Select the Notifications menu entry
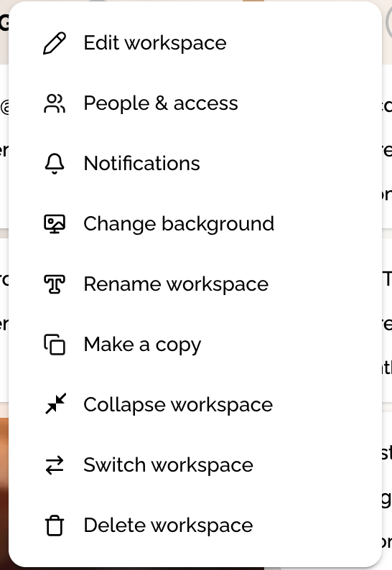Screen dimensions: 392x570 tap(195, 164)
